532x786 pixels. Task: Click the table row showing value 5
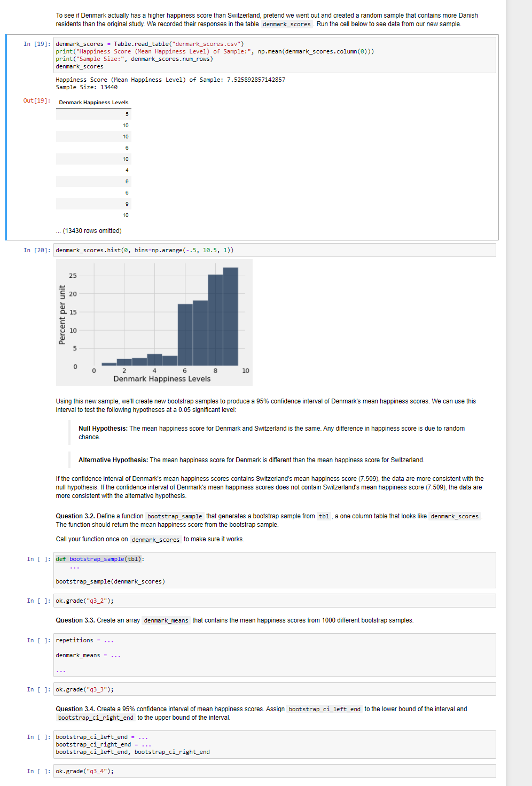(x=93, y=114)
